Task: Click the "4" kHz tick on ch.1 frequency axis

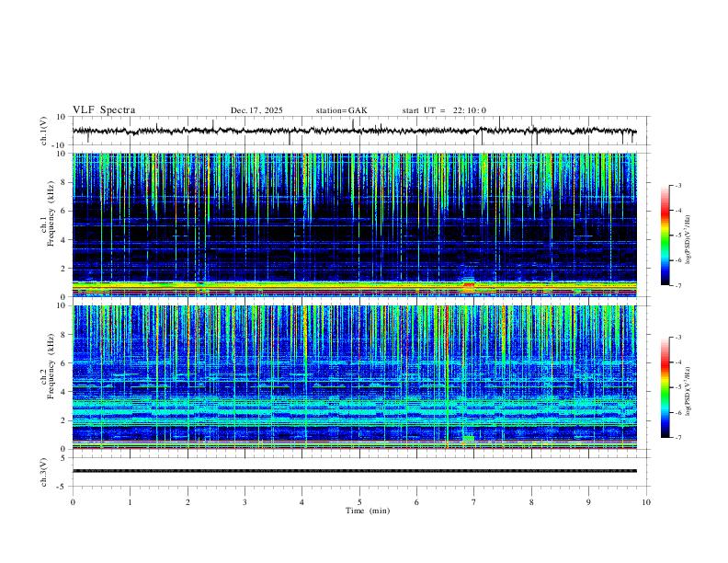Action: [64, 240]
